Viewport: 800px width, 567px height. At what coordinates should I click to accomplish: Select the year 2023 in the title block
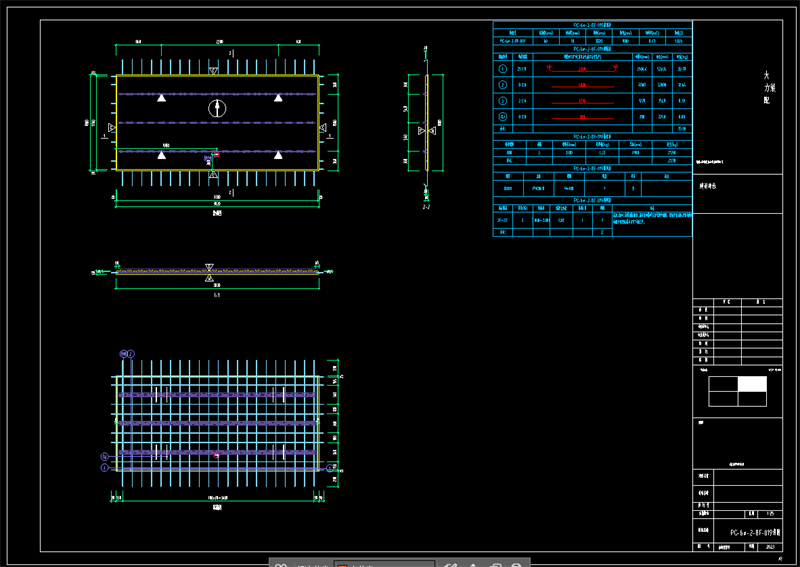pos(770,547)
